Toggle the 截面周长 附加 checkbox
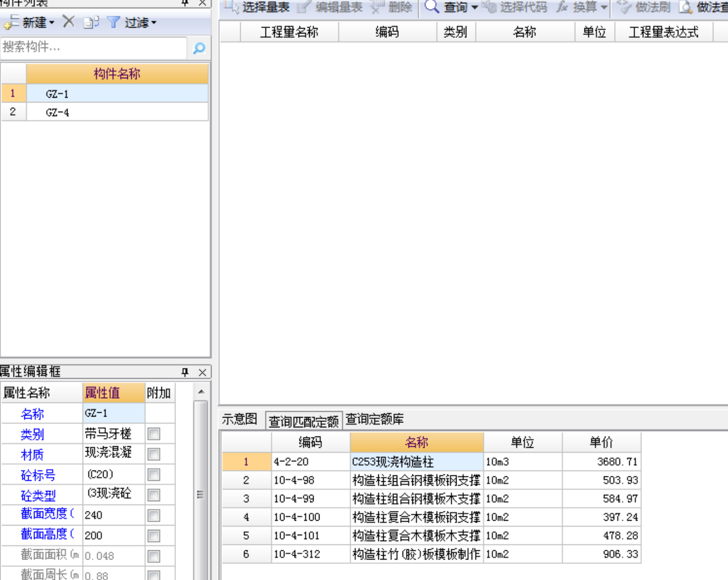 point(154,575)
